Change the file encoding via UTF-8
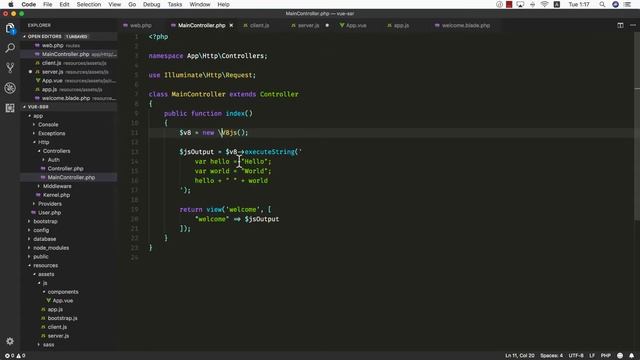The image size is (640, 360). point(576,356)
